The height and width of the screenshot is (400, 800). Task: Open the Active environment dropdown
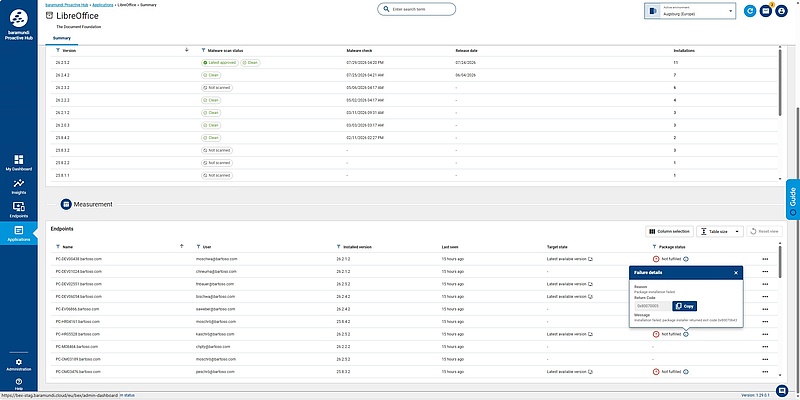(690, 11)
